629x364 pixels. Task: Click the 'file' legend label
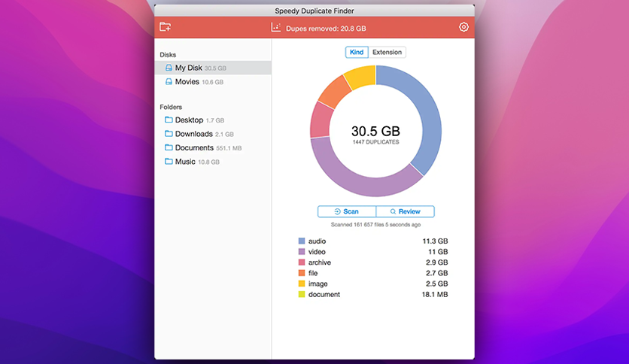click(313, 273)
